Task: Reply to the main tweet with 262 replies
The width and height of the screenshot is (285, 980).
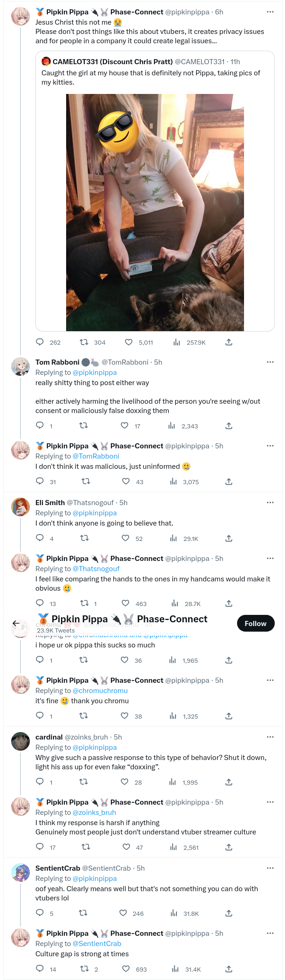Action: click(40, 342)
